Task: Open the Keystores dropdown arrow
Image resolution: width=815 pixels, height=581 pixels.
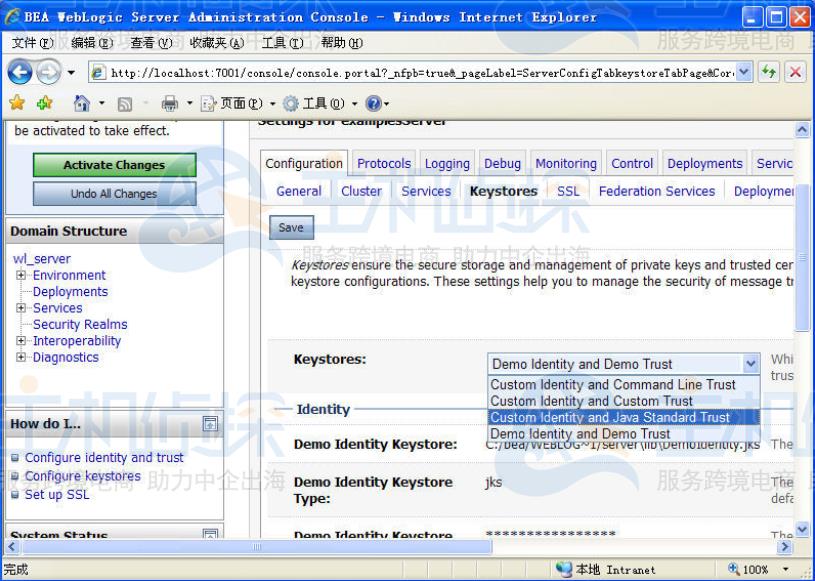Action: [751, 364]
